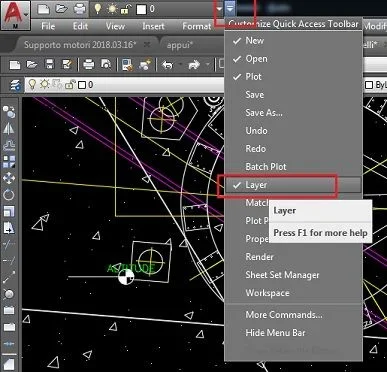Close the Supporto motori drawing tab

(147, 44)
